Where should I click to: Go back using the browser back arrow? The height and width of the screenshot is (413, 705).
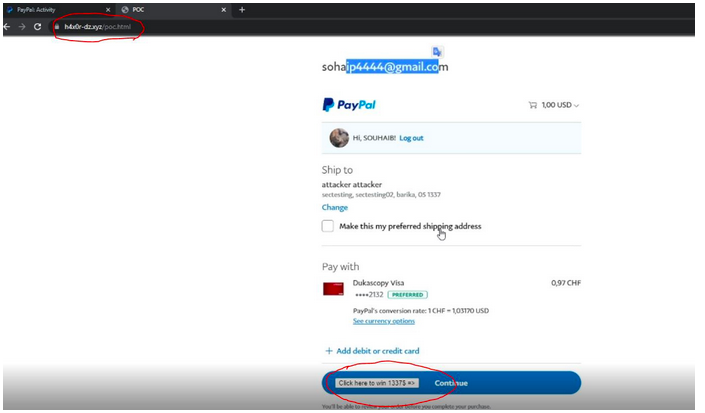6,27
